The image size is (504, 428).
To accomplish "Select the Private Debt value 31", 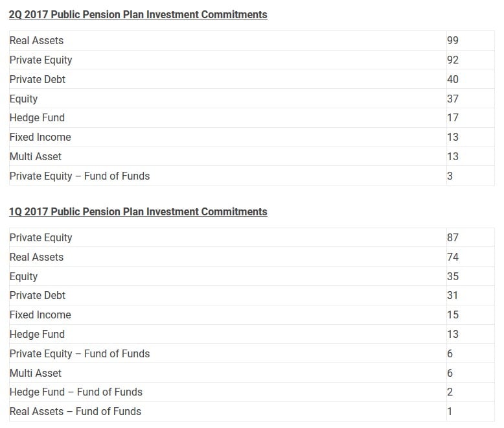I will (x=453, y=295).
